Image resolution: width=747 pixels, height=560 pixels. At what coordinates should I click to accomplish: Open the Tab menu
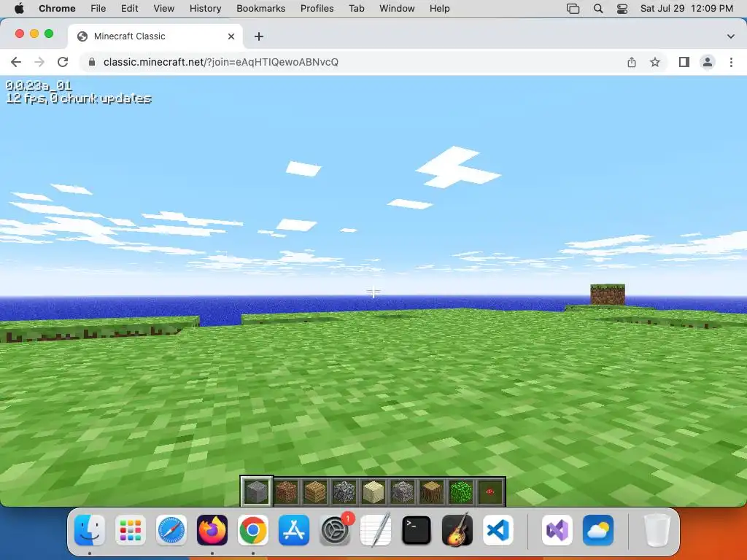(356, 8)
